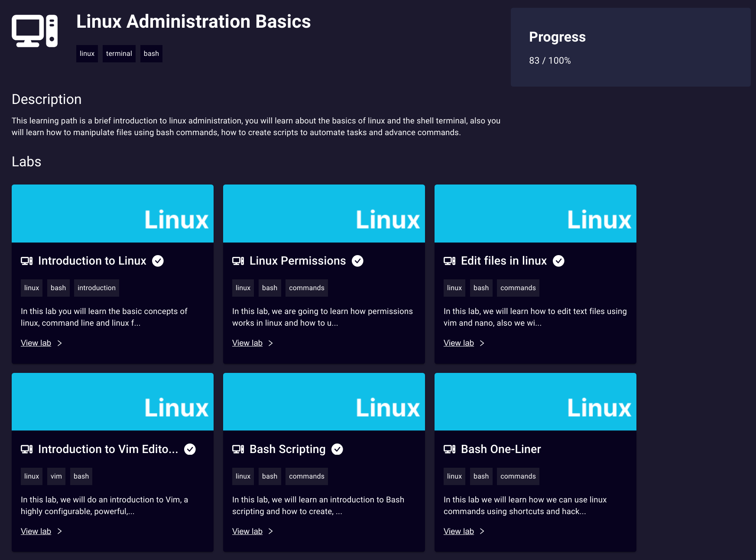
Task: Click the arrow beside View lab for Bash Scripting
Action: (270, 531)
